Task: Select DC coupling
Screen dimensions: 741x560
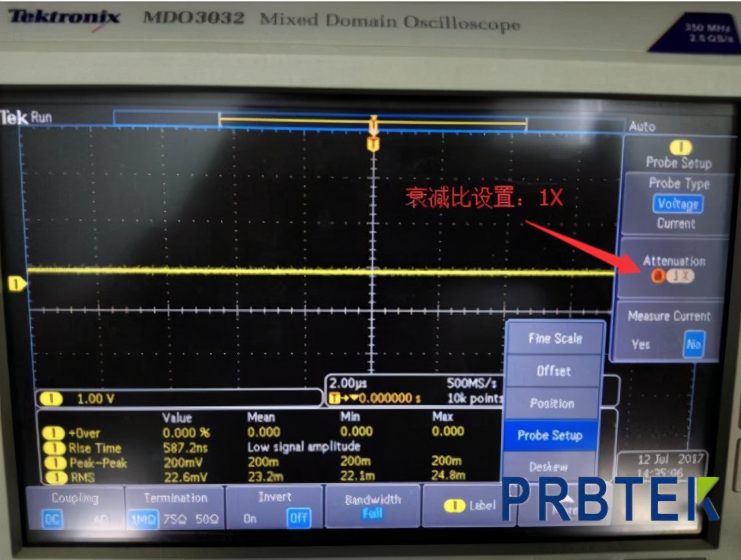Action: click(52, 519)
